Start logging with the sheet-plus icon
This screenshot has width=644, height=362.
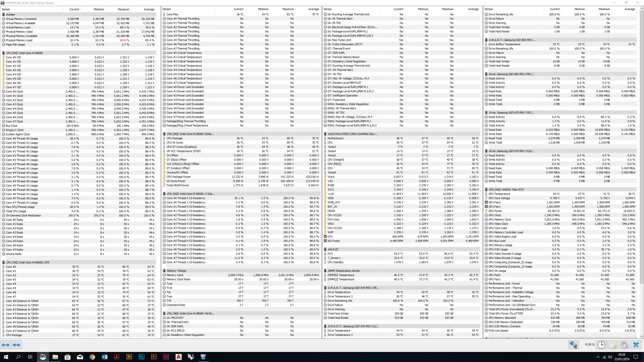point(613,345)
